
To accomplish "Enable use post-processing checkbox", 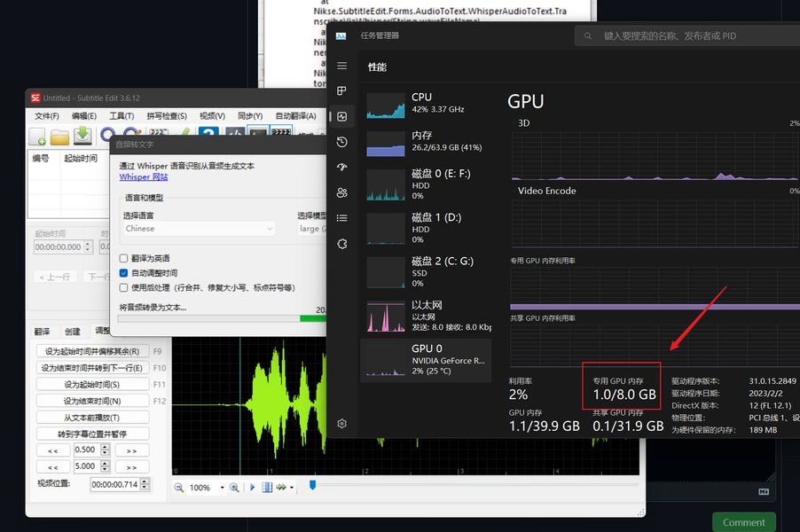I will [123, 287].
